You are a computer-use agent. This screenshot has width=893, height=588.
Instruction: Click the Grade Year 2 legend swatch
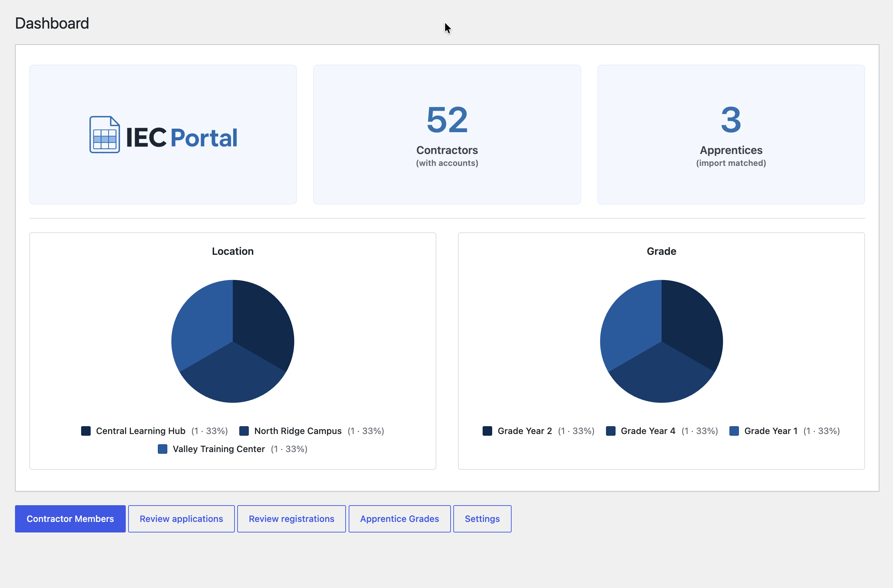487,431
